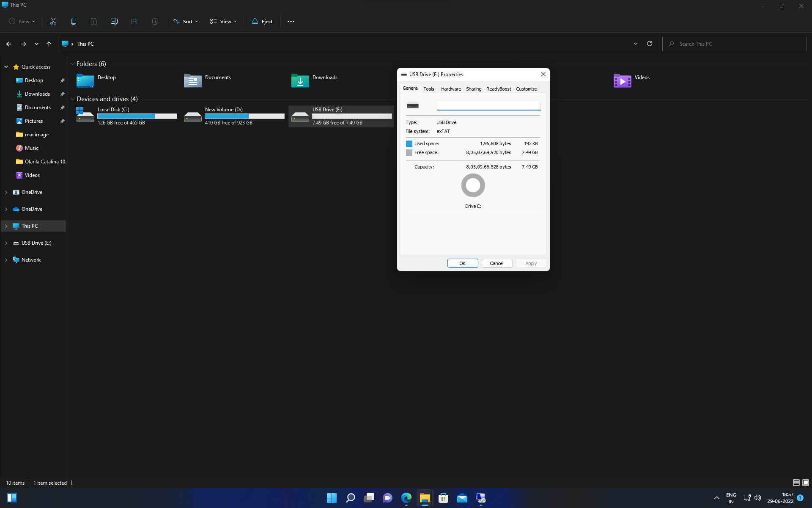Click the Eject toolbar button
812x508 pixels.
(262, 21)
